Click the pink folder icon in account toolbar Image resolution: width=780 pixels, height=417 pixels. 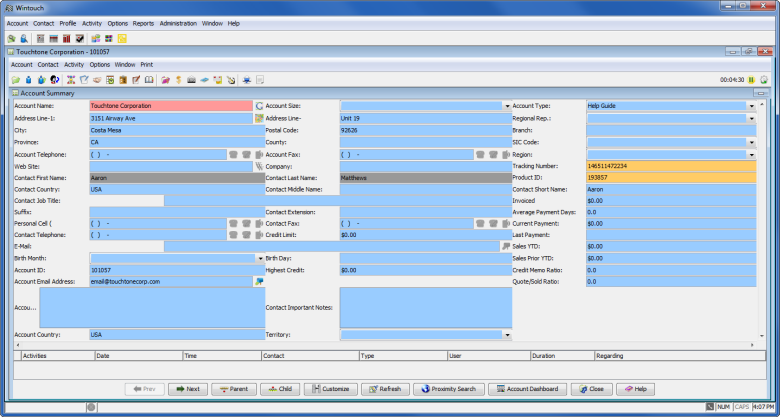(166, 80)
